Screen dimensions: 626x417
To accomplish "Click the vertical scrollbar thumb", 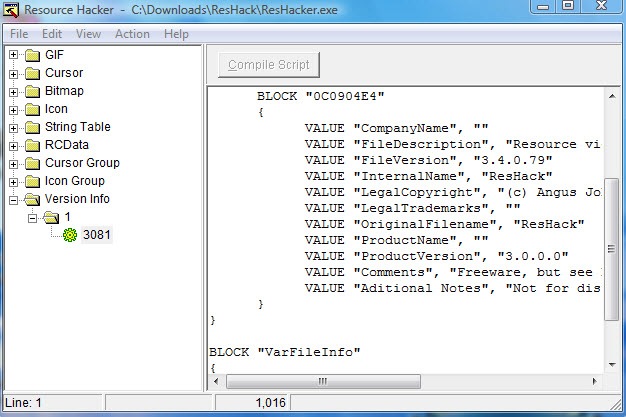I will [x=611, y=249].
